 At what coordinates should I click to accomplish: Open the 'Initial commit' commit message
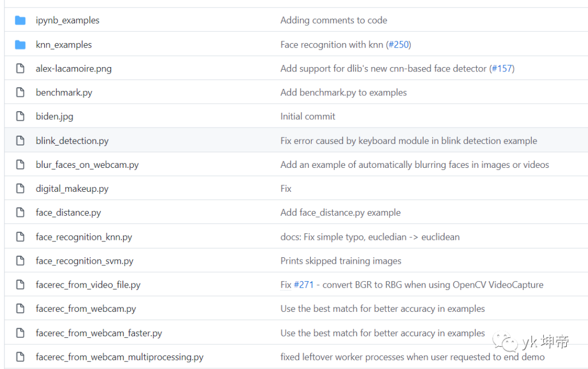tap(308, 117)
